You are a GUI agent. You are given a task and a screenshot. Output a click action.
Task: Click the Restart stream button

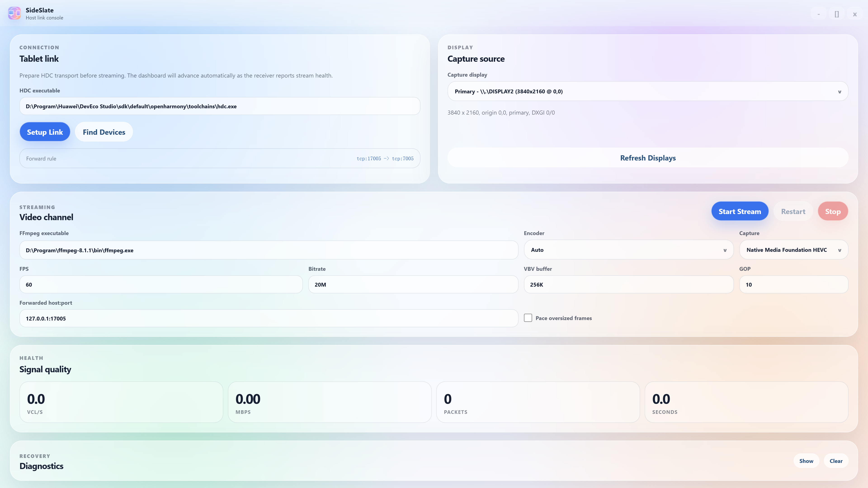pos(793,211)
